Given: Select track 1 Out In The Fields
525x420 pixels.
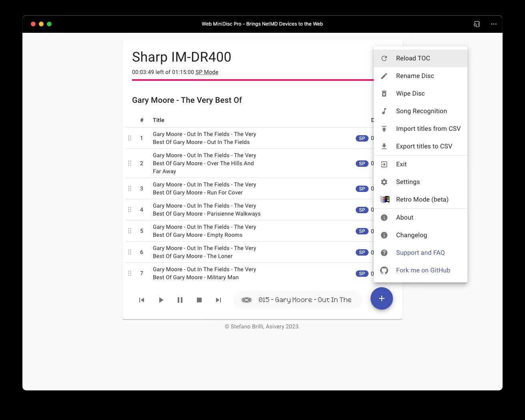Looking at the screenshot, I should (204, 138).
